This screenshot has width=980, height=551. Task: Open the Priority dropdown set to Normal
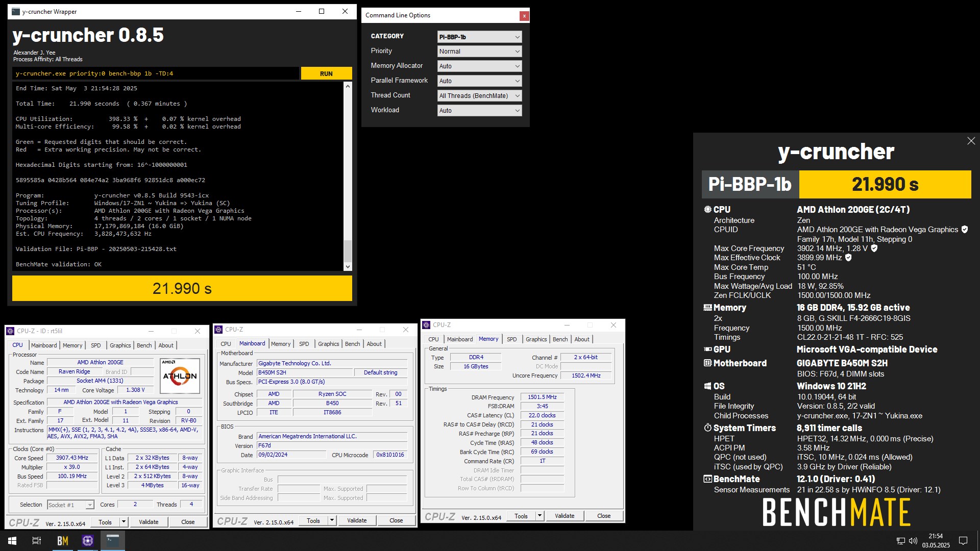[479, 52]
